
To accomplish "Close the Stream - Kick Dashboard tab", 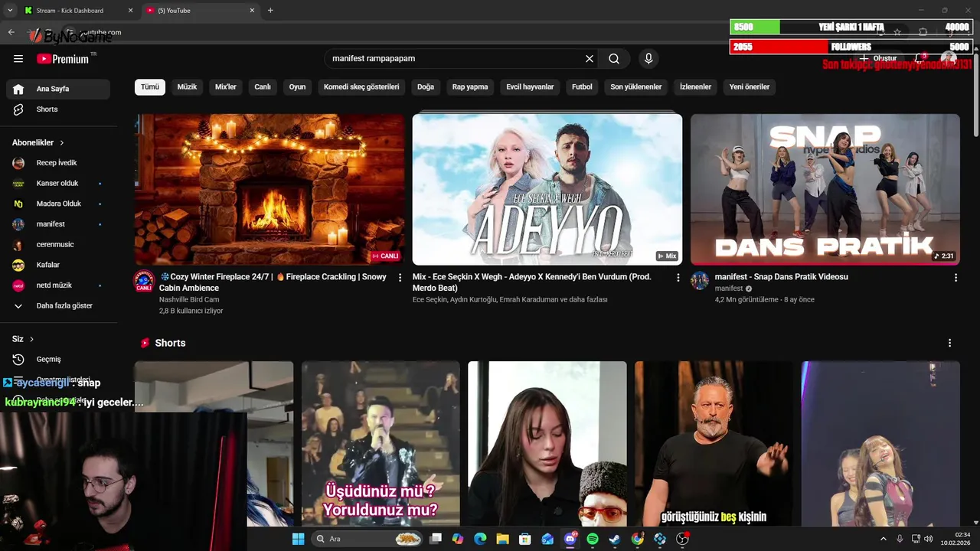I will tap(130, 11).
